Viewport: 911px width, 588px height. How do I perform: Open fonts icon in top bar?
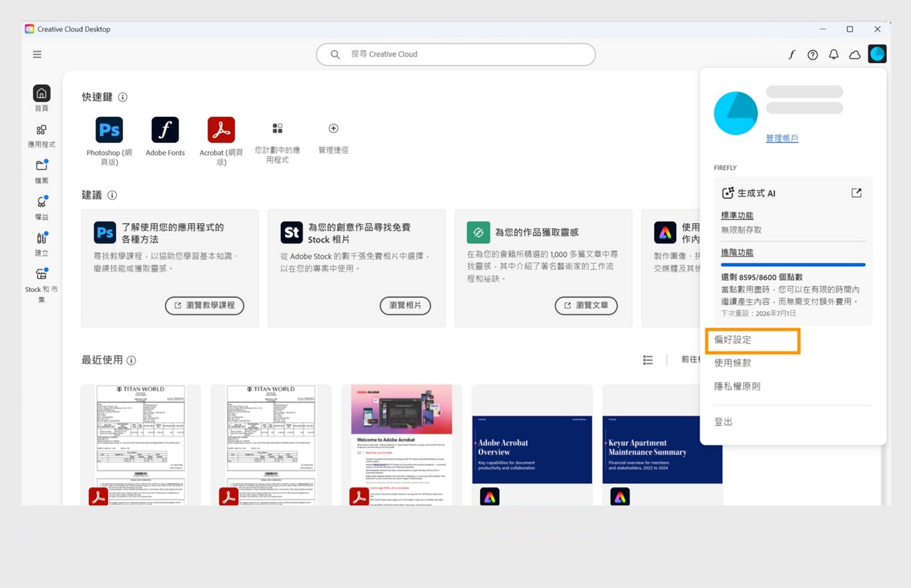(791, 55)
